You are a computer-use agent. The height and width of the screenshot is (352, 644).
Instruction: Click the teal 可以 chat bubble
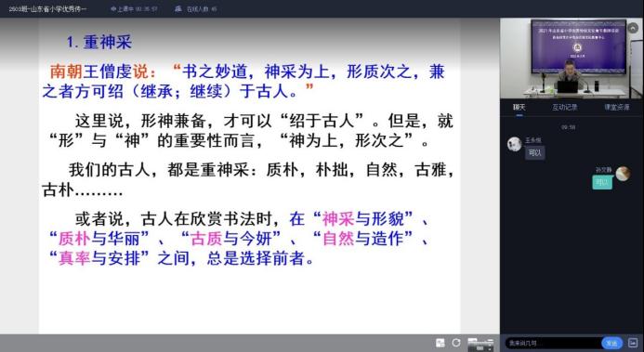602,182
